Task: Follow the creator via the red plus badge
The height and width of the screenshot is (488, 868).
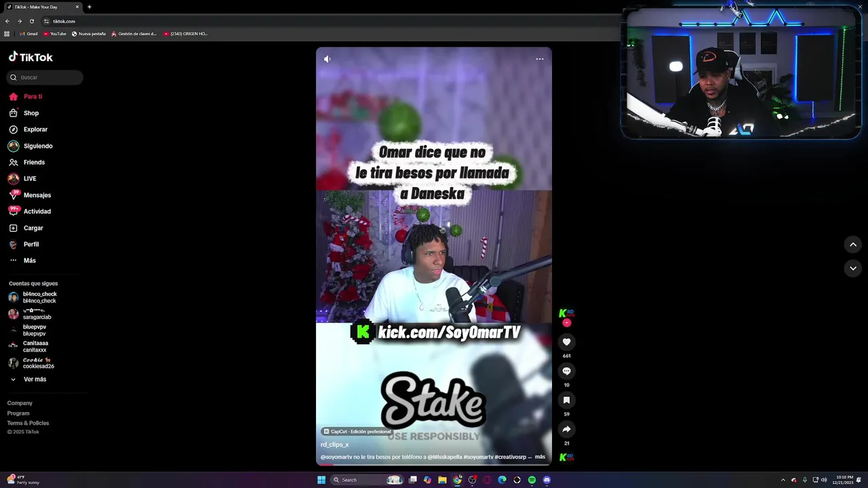Action: pyautogui.click(x=567, y=323)
